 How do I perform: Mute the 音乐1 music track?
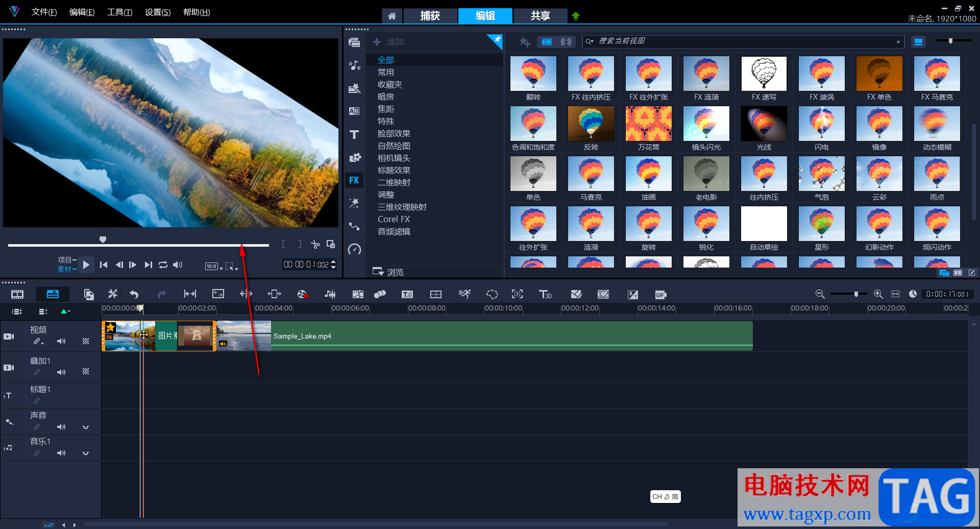pyautogui.click(x=61, y=453)
